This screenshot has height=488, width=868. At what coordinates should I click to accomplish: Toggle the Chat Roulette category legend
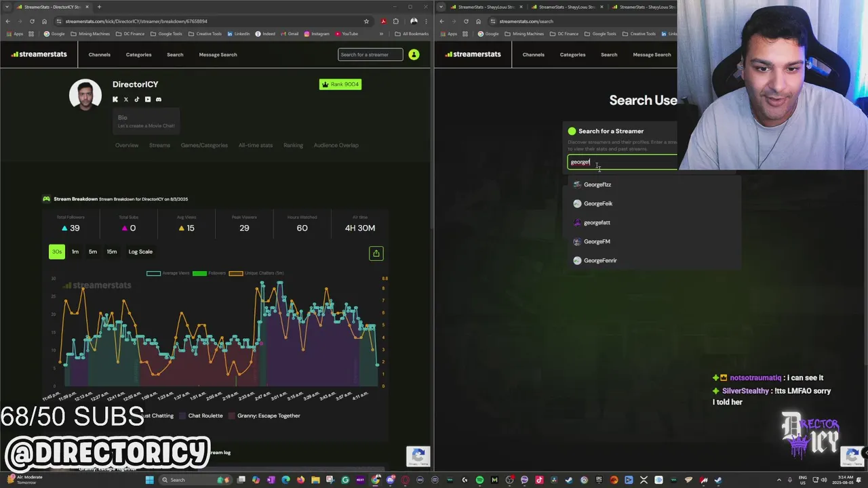[201, 415]
